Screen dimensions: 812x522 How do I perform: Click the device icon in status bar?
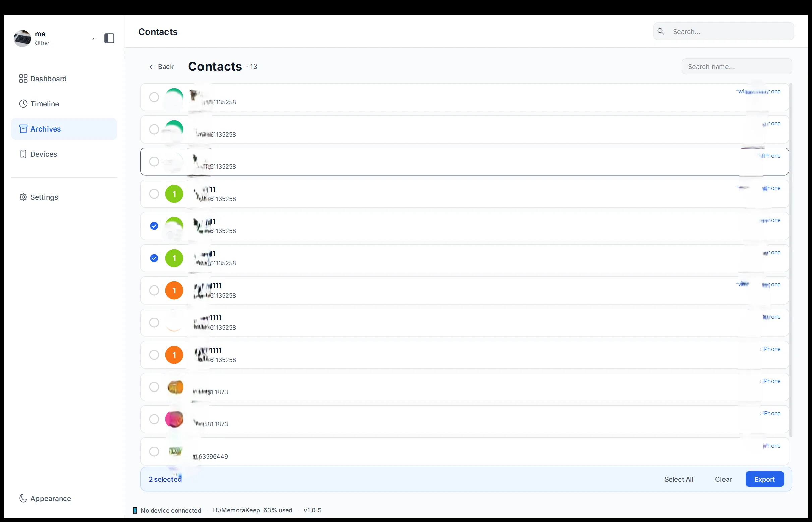[x=135, y=510]
